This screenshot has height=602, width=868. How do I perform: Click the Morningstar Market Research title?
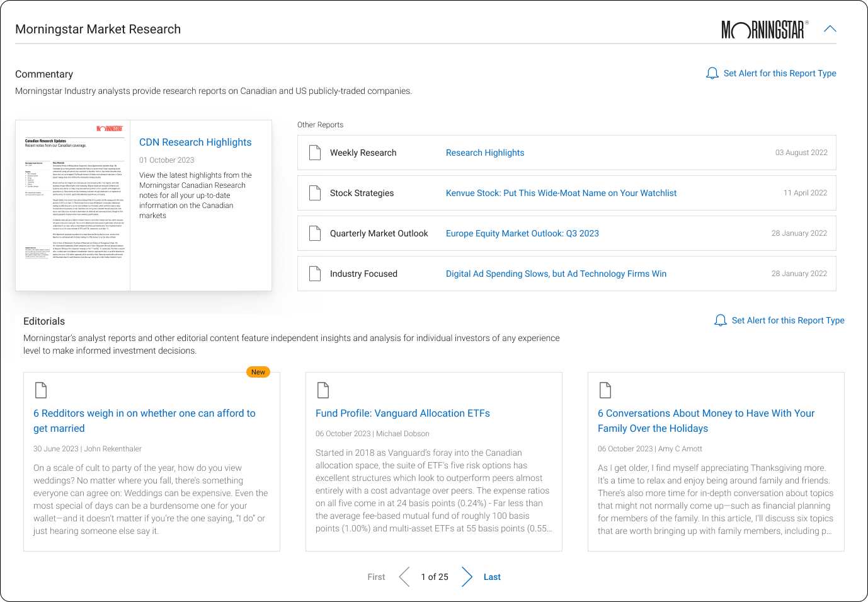click(98, 30)
